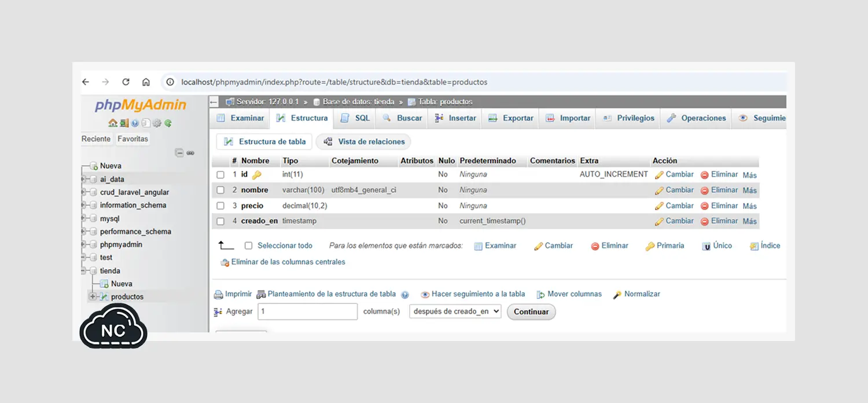Screen dimensions: 868x403
Task: Expand the ai_data database node
Action: [x=84, y=179]
